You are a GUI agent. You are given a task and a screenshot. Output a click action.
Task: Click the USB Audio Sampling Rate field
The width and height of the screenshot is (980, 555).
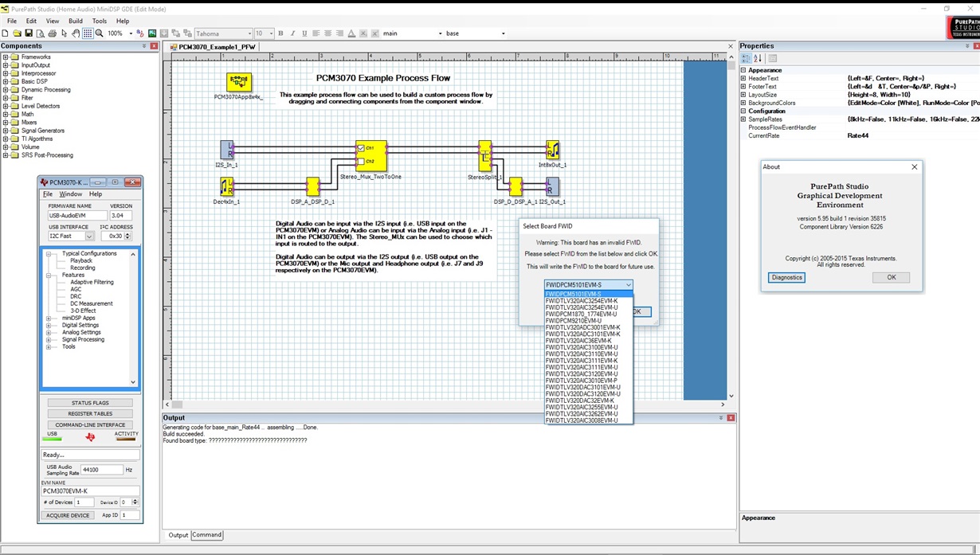point(101,470)
